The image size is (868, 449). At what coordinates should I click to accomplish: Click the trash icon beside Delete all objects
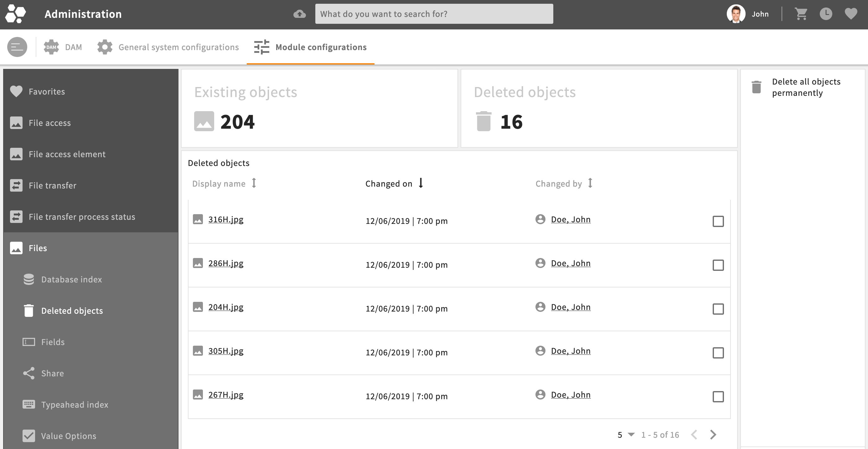click(x=757, y=87)
